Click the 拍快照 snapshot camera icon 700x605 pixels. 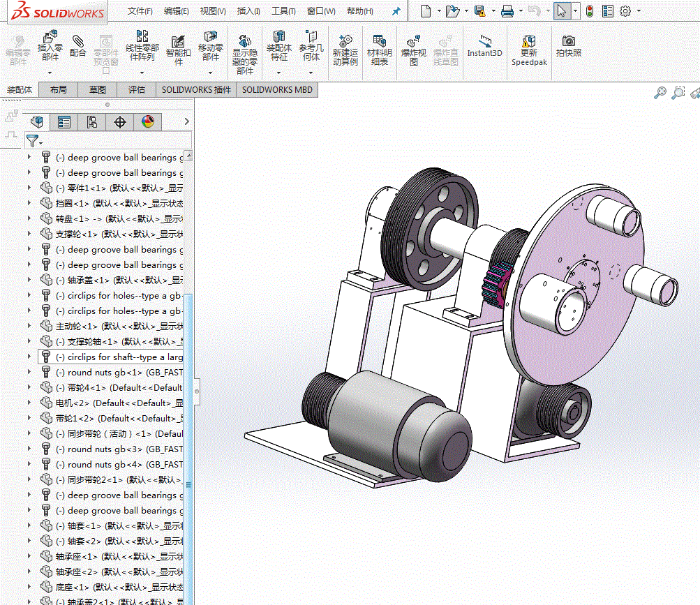[568, 41]
